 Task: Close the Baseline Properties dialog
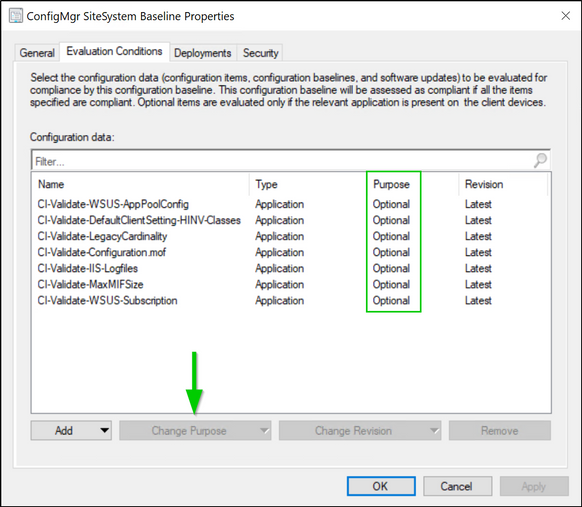tap(566, 16)
